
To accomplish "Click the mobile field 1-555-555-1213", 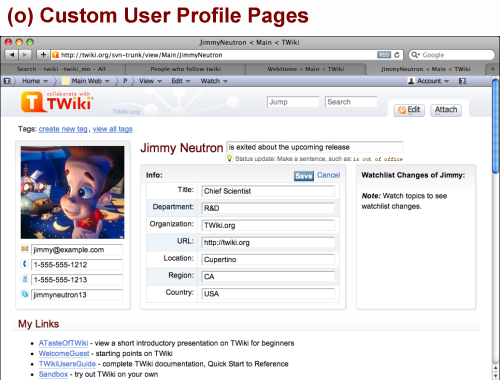I will pyautogui.click(x=77, y=280).
